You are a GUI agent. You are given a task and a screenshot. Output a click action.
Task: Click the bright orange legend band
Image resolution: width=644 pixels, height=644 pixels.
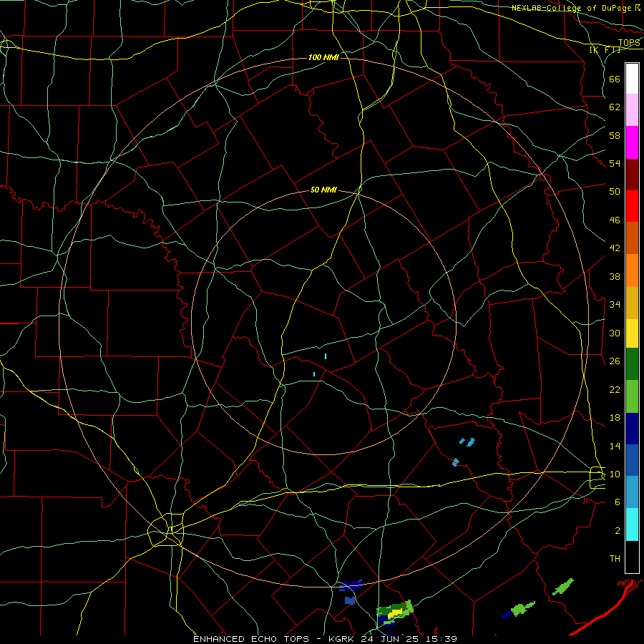pyautogui.click(x=632, y=270)
